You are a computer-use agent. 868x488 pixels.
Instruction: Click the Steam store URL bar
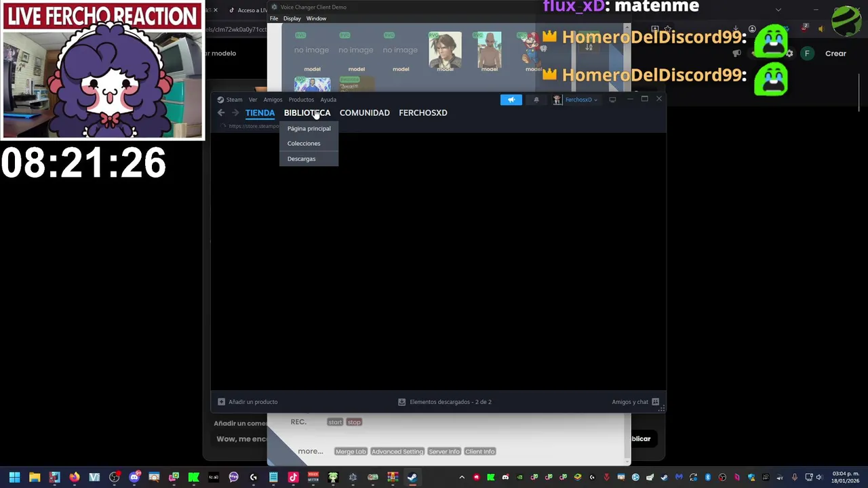pyautogui.click(x=254, y=126)
